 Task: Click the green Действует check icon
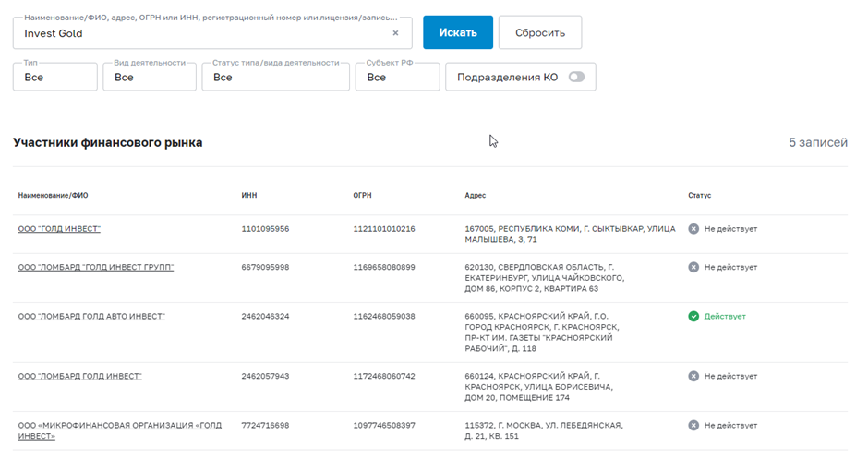(x=693, y=316)
